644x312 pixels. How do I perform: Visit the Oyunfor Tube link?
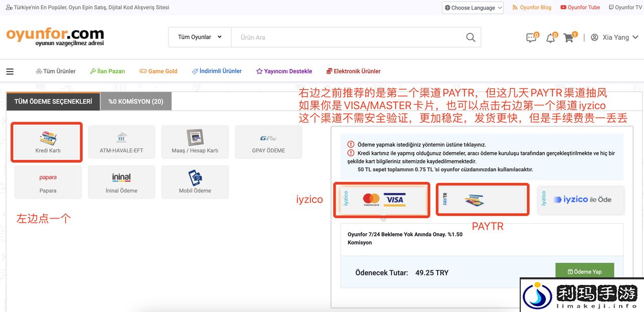580,8
